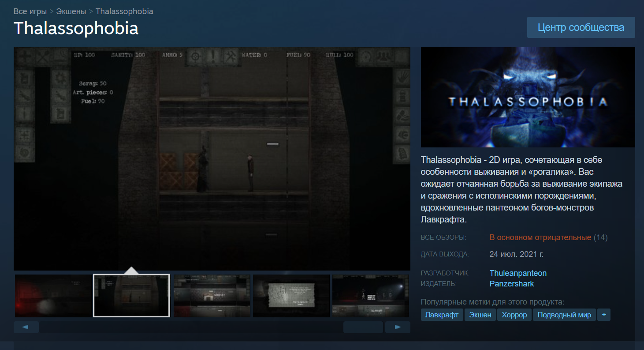Click the "РАЗРАБОТЧИК:" label

(445, 273)
